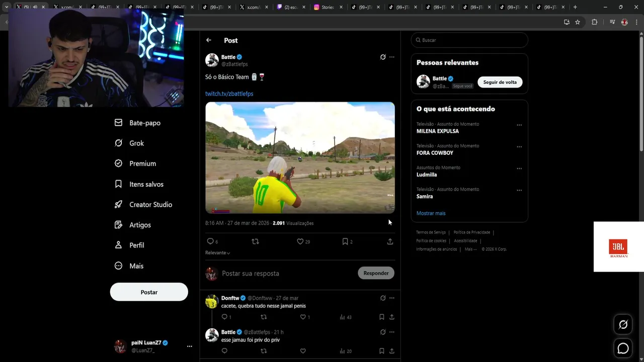Reply to Donftw's comment
The width and height of the screenshot is (644, 362).
click(226, 317)
